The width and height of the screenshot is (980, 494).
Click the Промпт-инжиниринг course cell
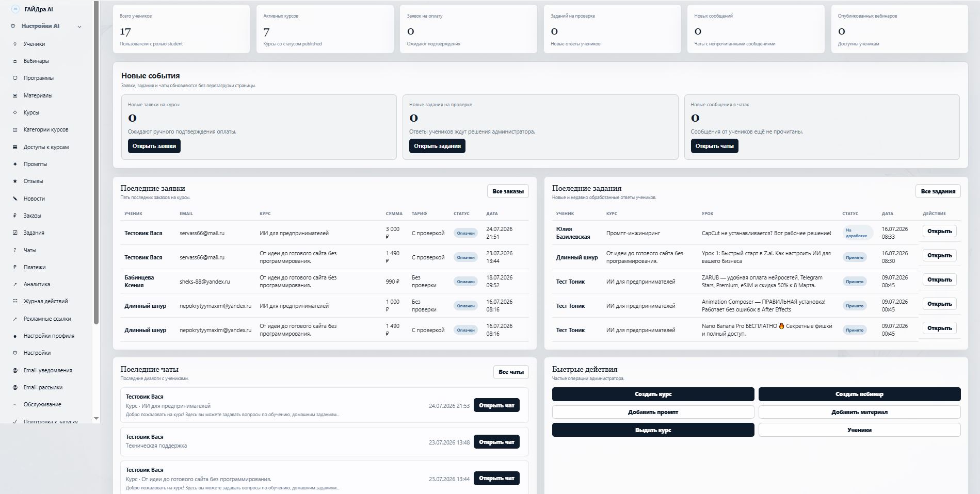(x=633, y=233)
